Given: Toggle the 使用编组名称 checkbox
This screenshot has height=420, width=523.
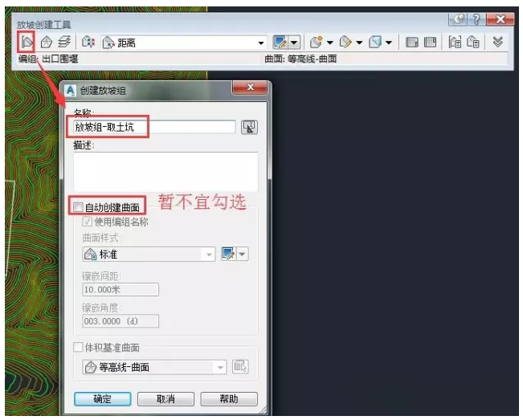Looking at the screenshot, I should 88,221.
